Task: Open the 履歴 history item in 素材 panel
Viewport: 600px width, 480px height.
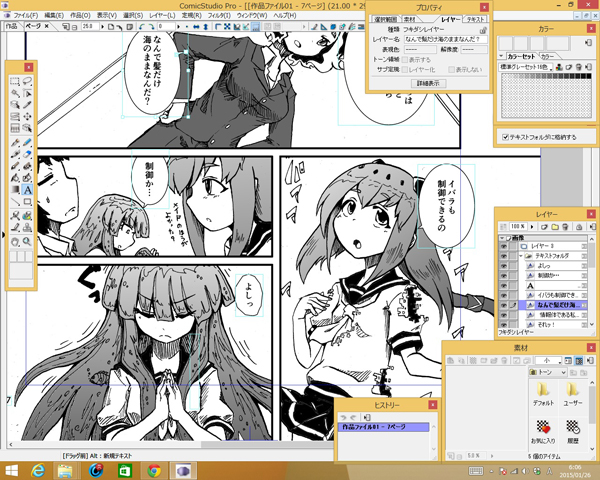Action: [x=573, y=432]
